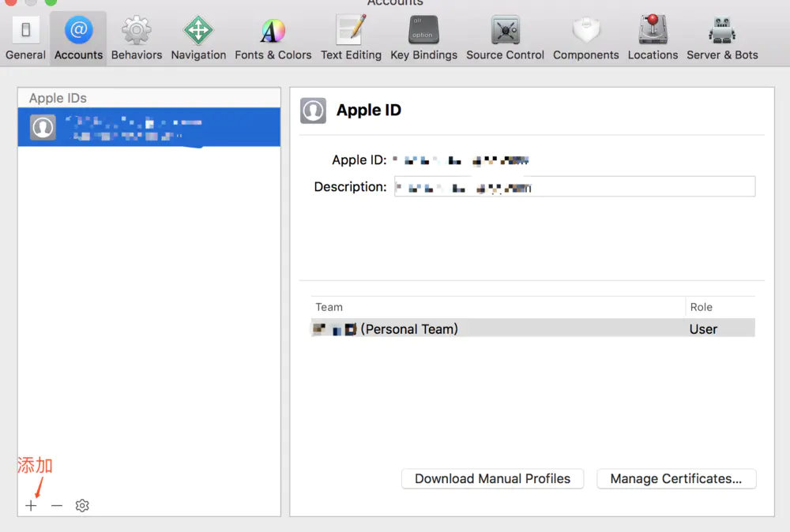Open the General preferences pane
The image size is (790, 532).
(x=25, y=39)
